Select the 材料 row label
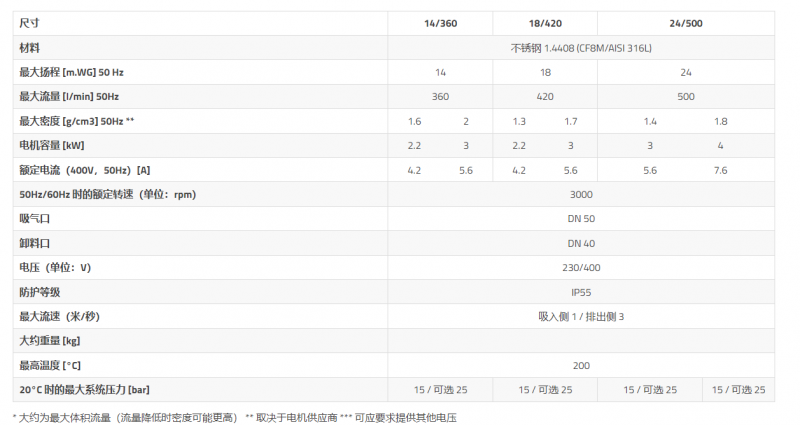The height and width of the screenshot is (425, 800). click(x=29, y=48)
